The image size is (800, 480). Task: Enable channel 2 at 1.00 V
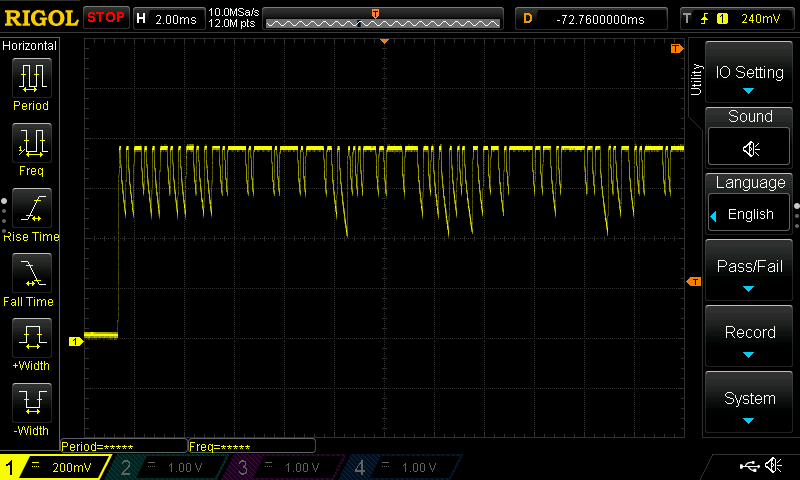[x=167, y=467]
